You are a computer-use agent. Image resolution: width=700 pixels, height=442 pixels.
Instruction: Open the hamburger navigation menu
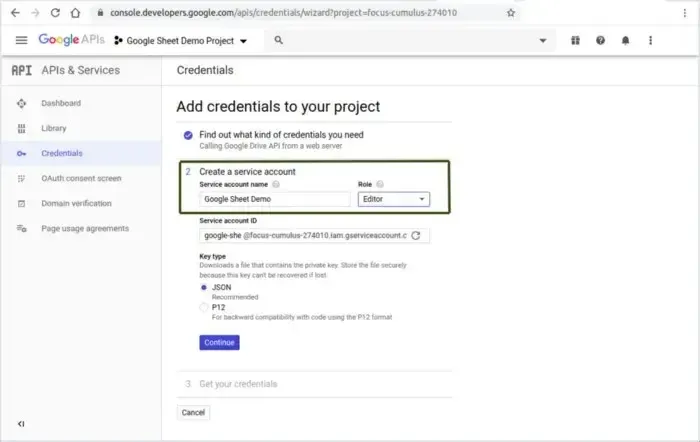[21, 41]
